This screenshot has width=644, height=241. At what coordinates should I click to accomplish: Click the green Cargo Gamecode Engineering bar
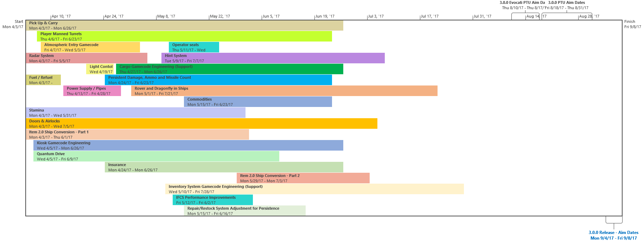pyautogui.click(x=230, y=69)
